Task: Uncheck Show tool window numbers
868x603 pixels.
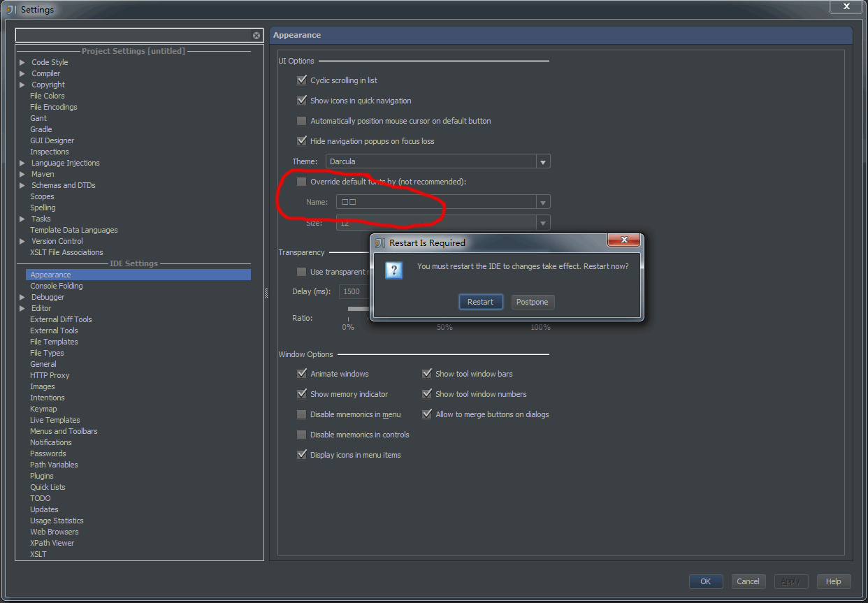Action: (x=427, y=394)
